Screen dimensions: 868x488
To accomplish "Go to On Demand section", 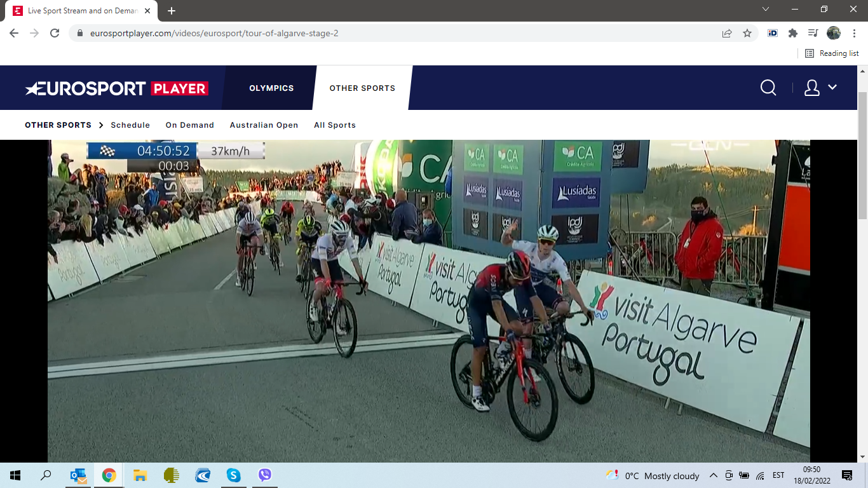I will pos(189,125).
